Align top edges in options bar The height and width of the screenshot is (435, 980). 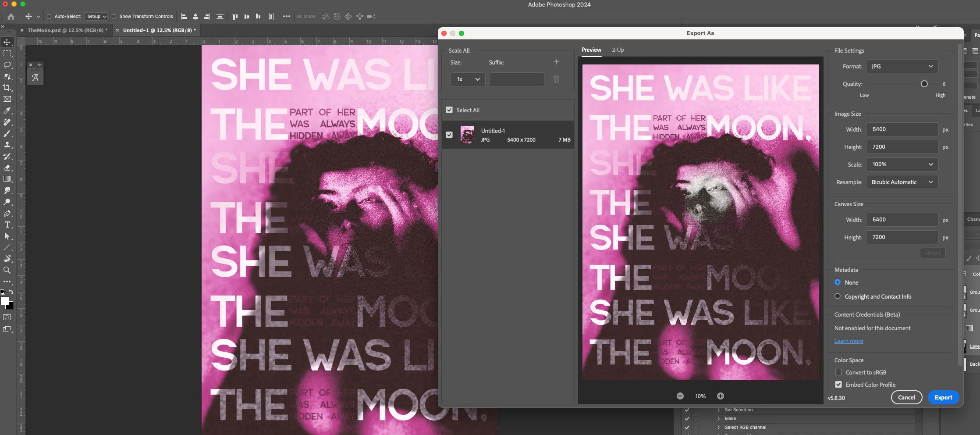(x=235, y=17)
